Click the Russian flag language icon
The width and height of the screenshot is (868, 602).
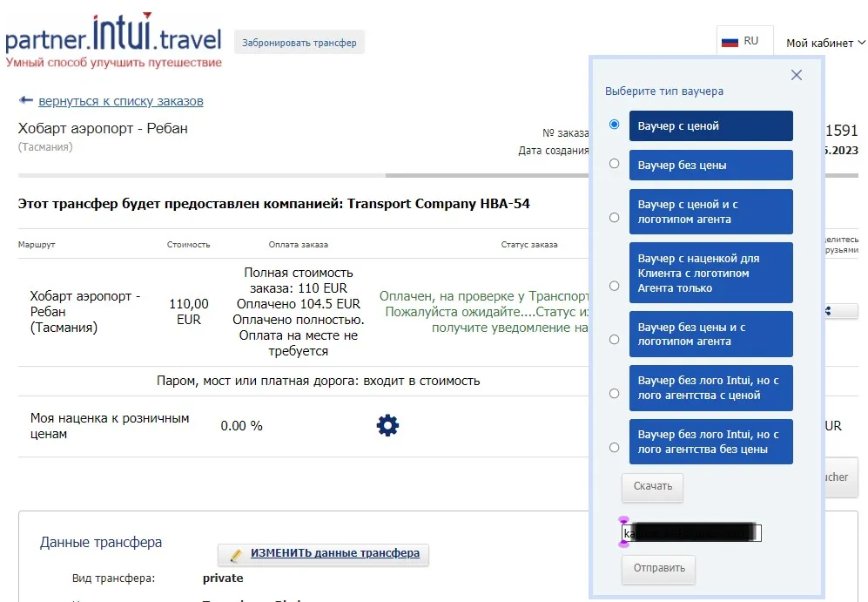point(730,41)
